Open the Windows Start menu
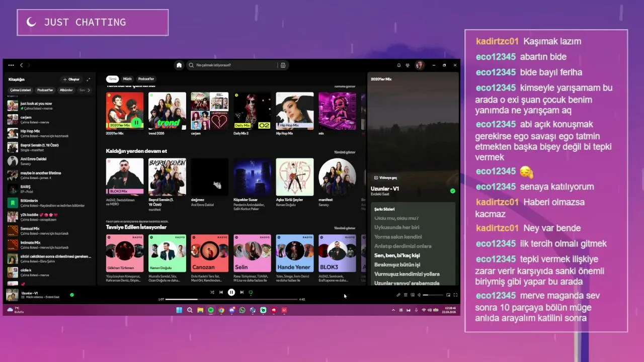 pyautogui.click(x=179, y=310)
